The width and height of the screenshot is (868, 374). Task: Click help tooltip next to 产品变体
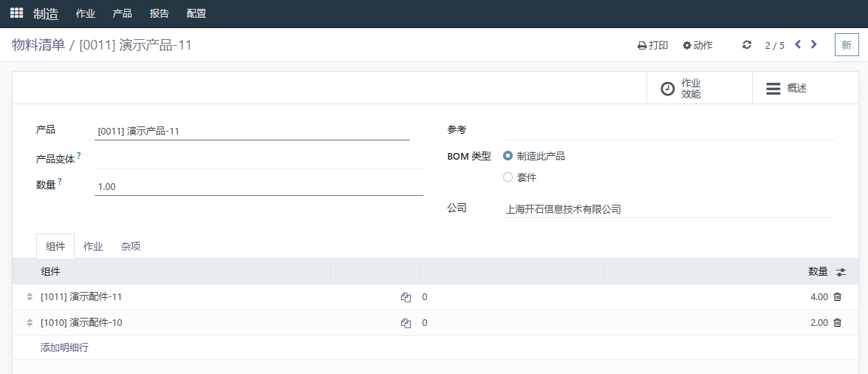point(79,156)
